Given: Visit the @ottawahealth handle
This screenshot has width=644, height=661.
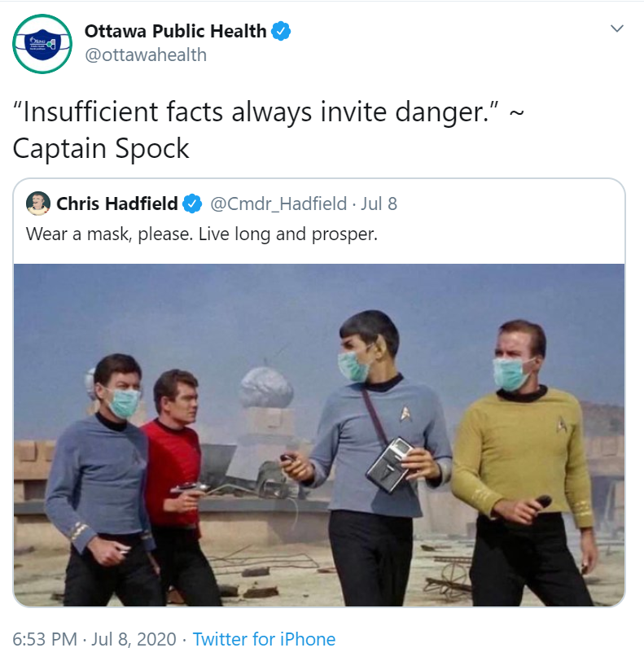Looking at the screenshot, I should coord(146,55).
